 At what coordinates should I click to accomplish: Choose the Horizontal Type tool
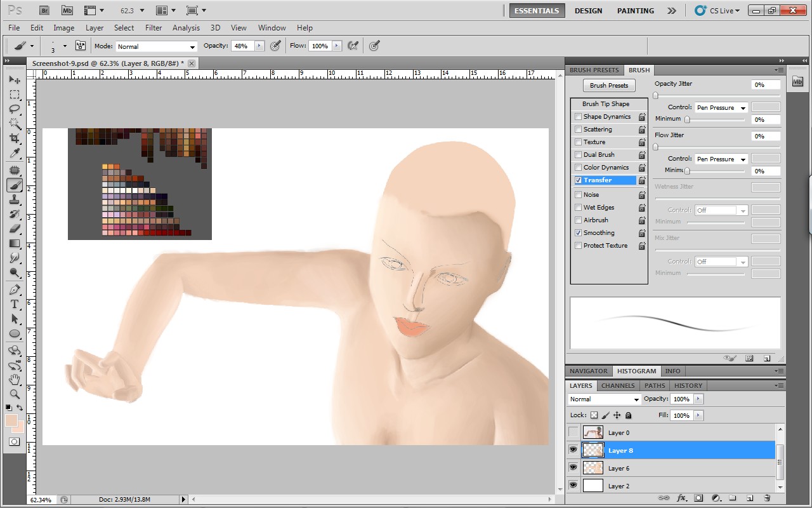(15, 304)
